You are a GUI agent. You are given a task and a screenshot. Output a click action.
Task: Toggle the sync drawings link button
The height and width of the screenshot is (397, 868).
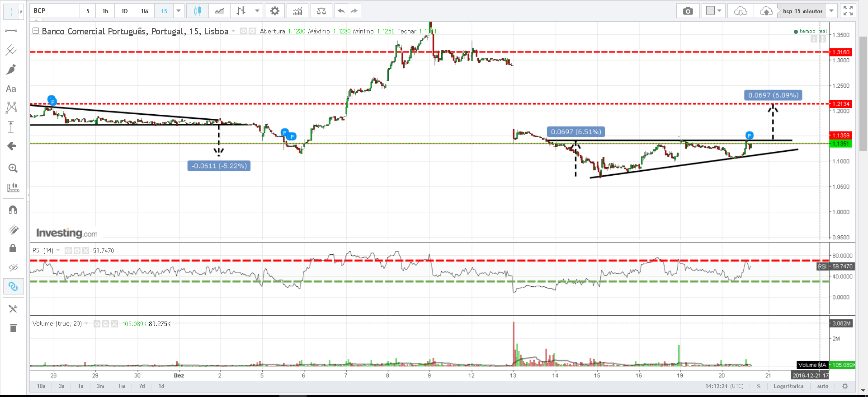click(x=13, y=286)
